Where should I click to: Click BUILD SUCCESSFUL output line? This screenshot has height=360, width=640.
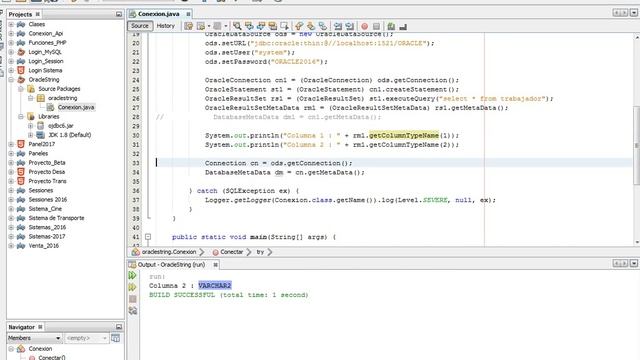[229, 295]
